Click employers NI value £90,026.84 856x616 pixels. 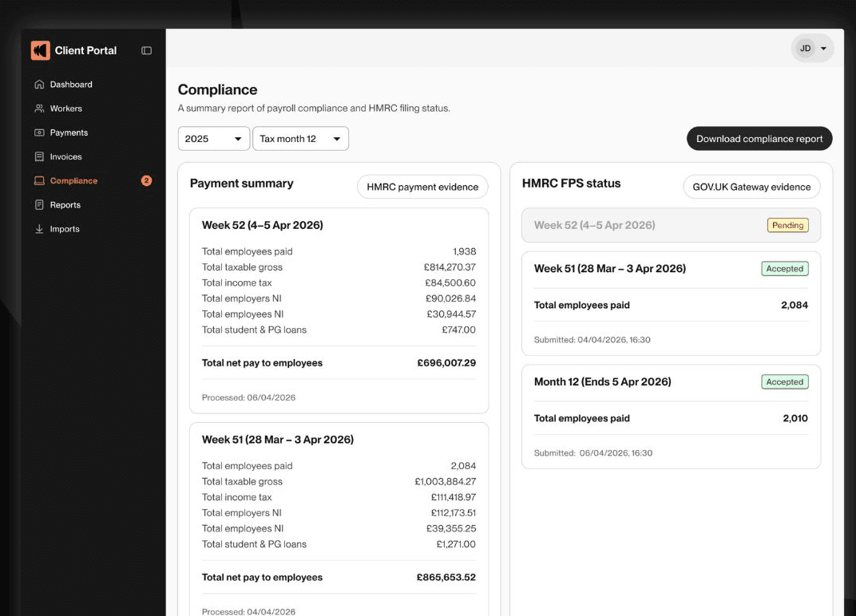click(x=451, y=298)
